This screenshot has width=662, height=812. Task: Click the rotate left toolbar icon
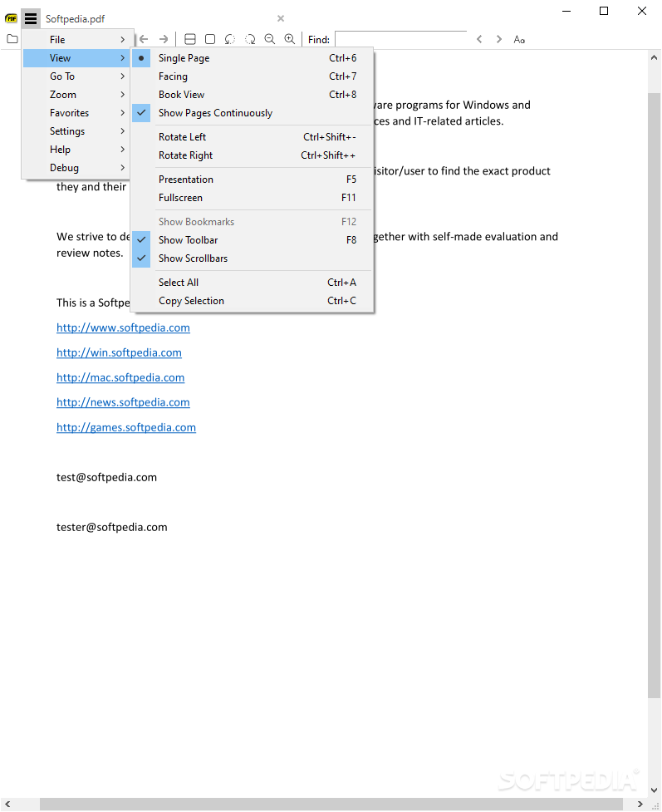click(x=230, y=39)
